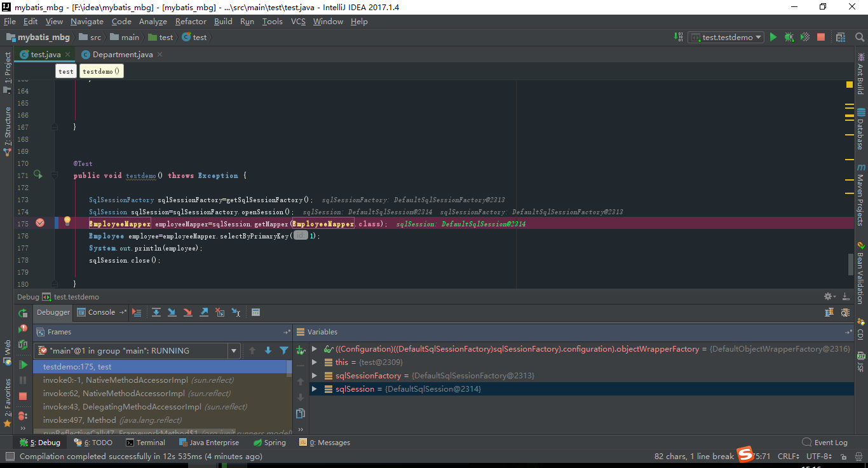Click the red breakpoint circle on line 175
The image size is (868, 468).
click(40, 223)
